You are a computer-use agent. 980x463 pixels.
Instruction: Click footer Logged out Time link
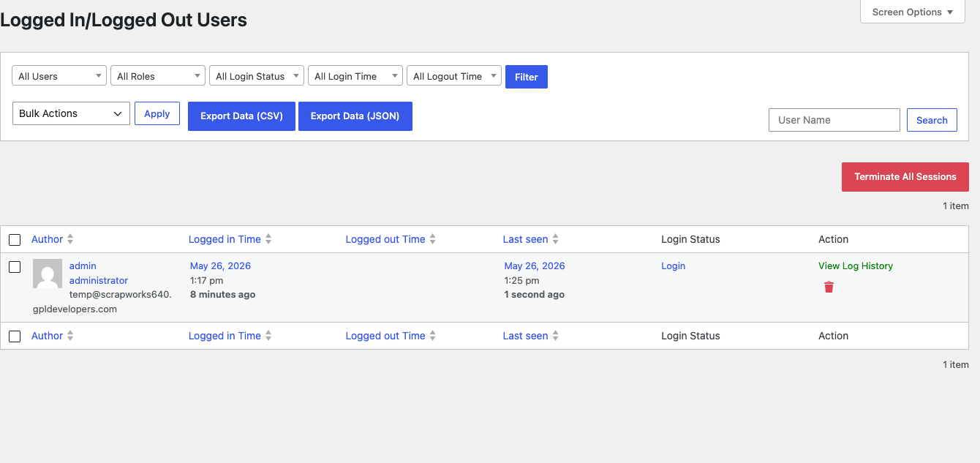(385, 336)
